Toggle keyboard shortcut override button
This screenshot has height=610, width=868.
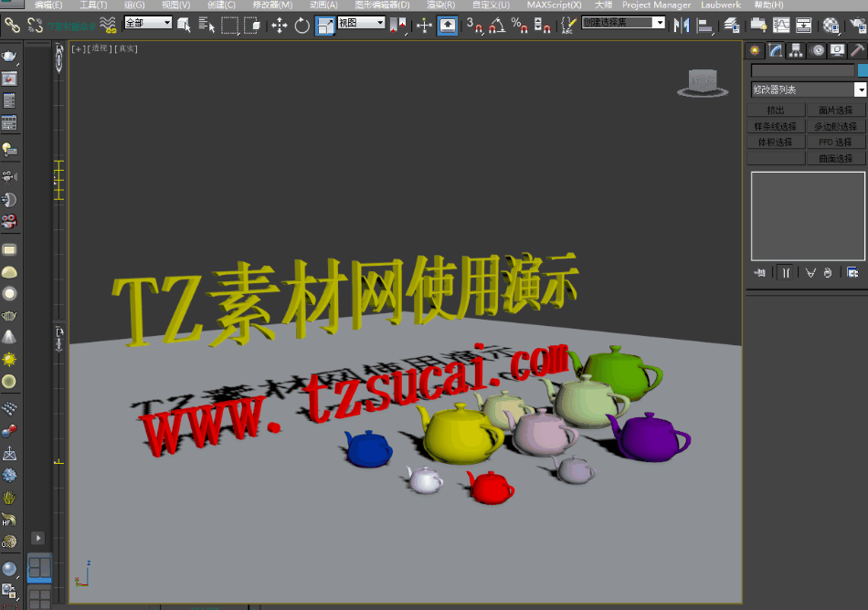[448, 26]
